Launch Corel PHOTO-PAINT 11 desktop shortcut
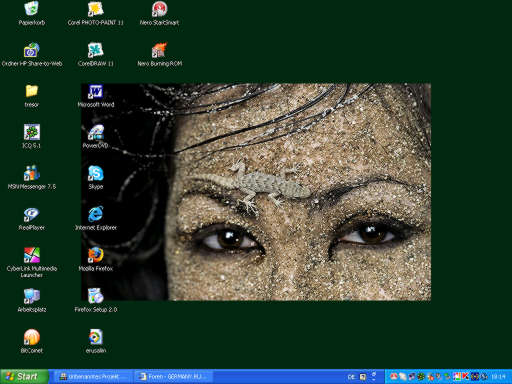512x384 pixels. coord(95,9)
